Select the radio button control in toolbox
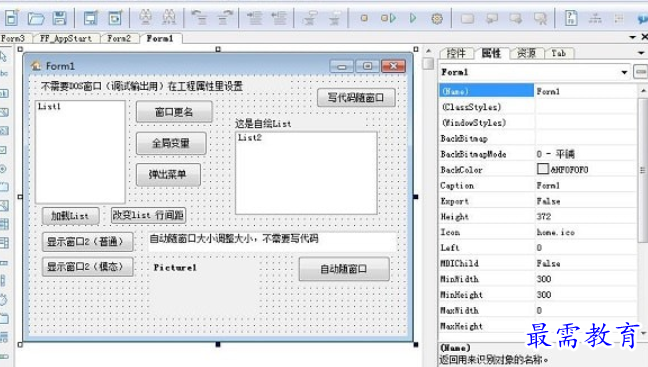 click(x=3, y=169)
